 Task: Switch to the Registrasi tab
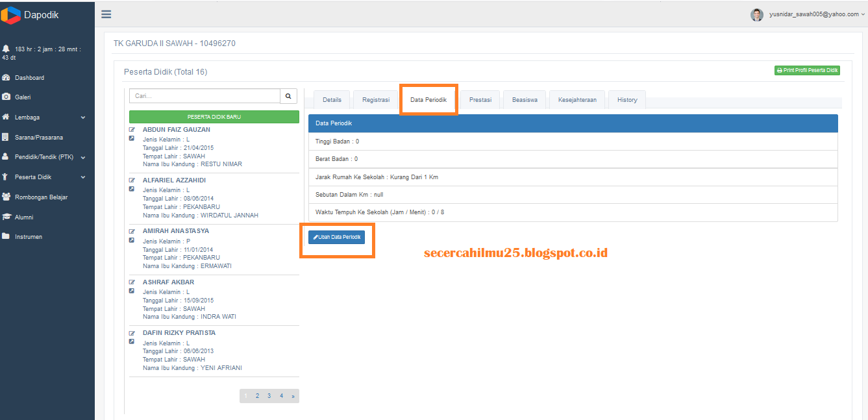[376, 99]
